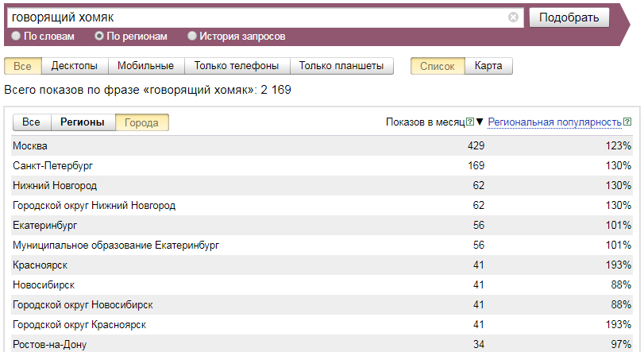Open help icon next to Показов в месяц
644x352 pixels.
[470, 122]
